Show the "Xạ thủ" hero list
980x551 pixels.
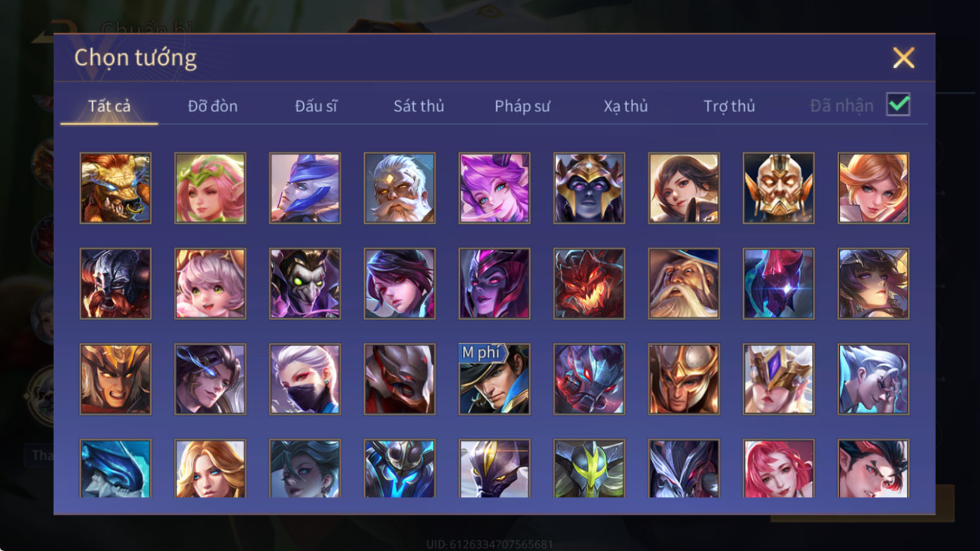pos(626,106)
